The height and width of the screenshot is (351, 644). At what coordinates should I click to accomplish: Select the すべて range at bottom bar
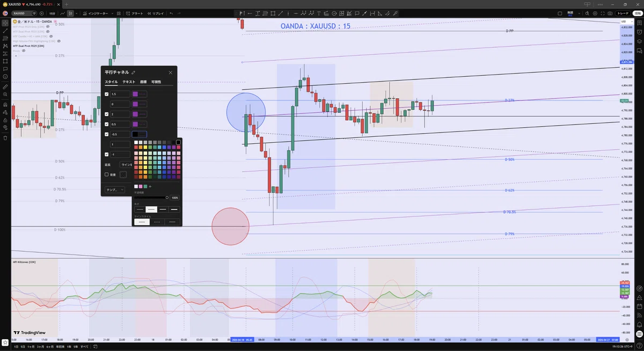84,347
